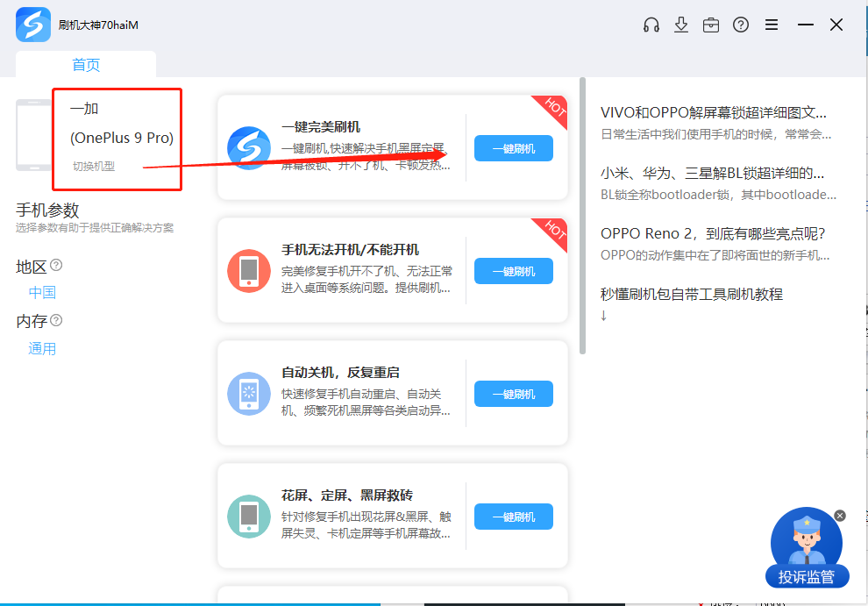
Task: Open the help question mark icon
Action: pyautogui.click(x=741, y=25)
